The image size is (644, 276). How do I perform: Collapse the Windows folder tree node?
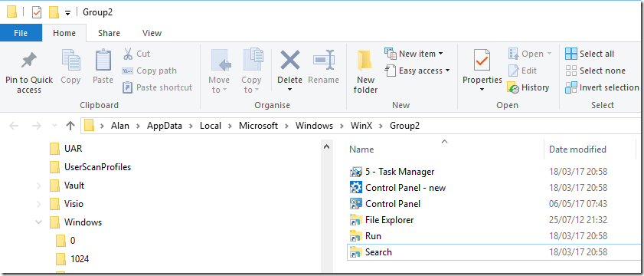39,222
